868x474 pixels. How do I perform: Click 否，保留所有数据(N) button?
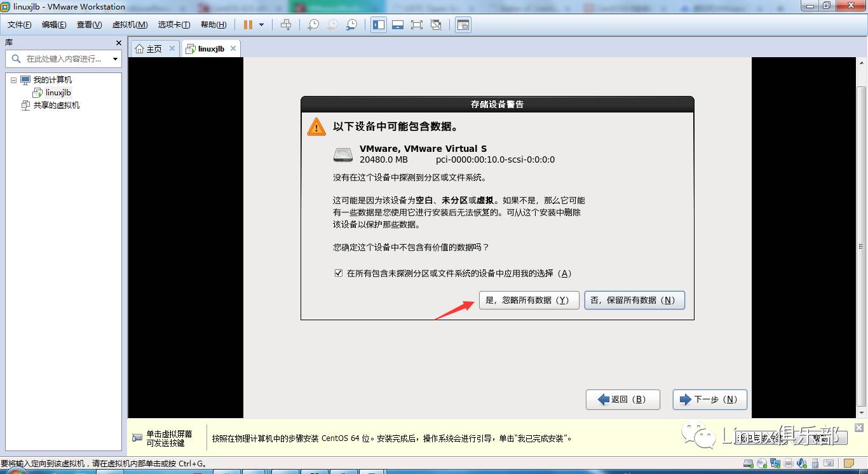point(634,300)
